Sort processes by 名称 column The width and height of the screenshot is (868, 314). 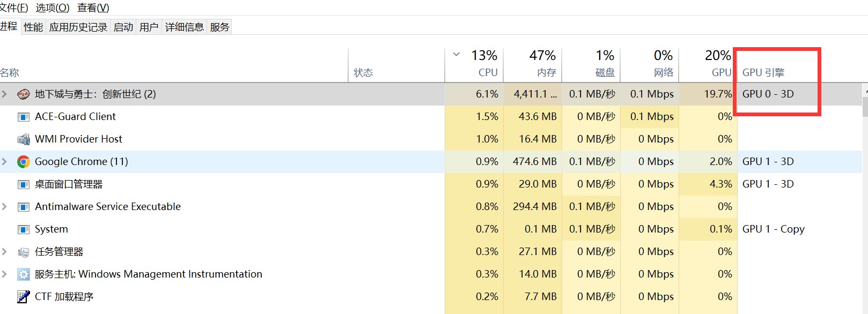click(x=174, y=65)
